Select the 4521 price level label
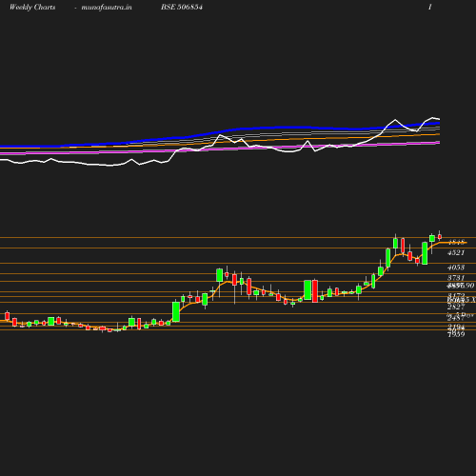 point(456,252)
